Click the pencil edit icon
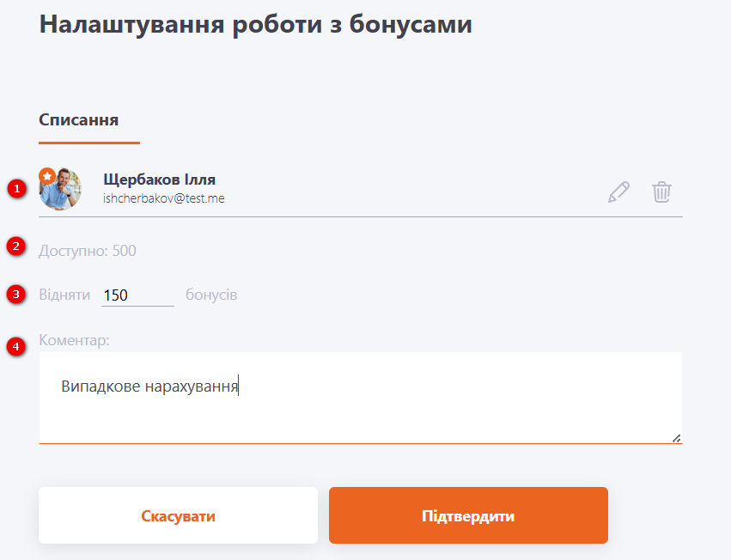731x560 pixels. point(618,192)
